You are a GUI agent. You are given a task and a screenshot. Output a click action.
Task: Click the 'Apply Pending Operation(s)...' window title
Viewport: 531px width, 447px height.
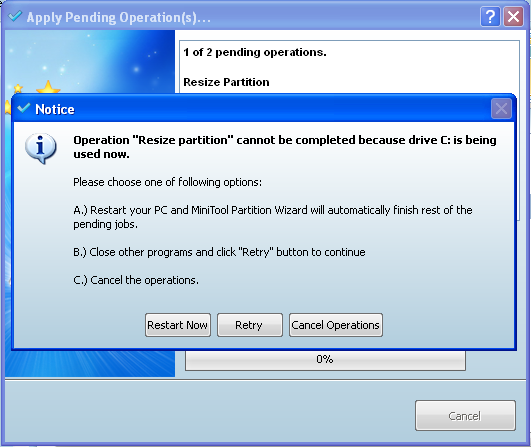pos(119,17)
